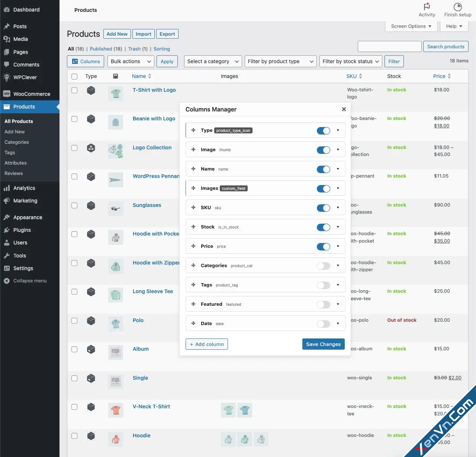Click the Marketing megaphone icon
The image size is (476, 457).
click(x=7, y=201)
